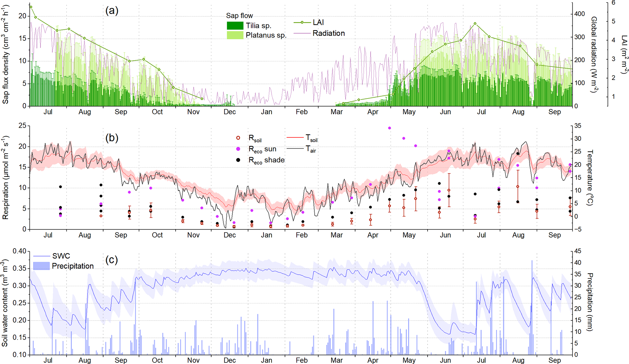Viewport: 629px width, 364px height.
Task: Click the 'Precipitation (mm)' axis title
Action: point(590,302)
